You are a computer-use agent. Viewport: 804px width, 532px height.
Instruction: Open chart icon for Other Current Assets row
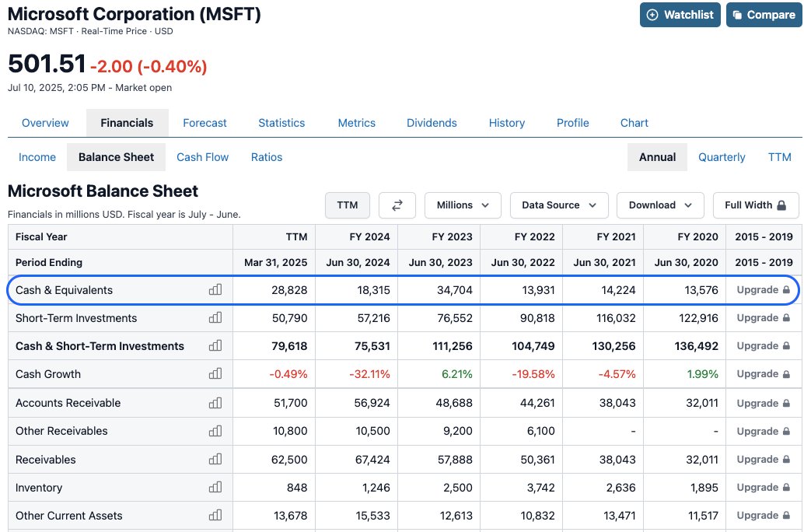[215, 515]
